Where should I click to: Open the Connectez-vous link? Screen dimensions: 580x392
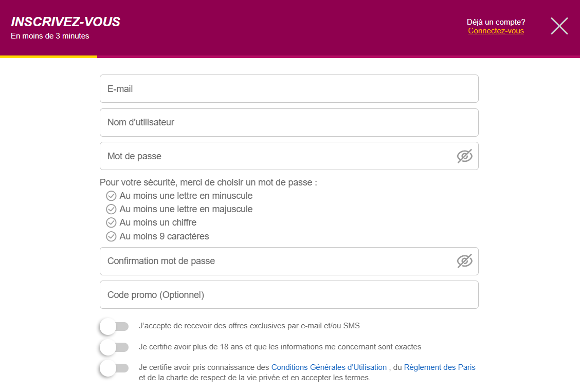tap(495, 31)
